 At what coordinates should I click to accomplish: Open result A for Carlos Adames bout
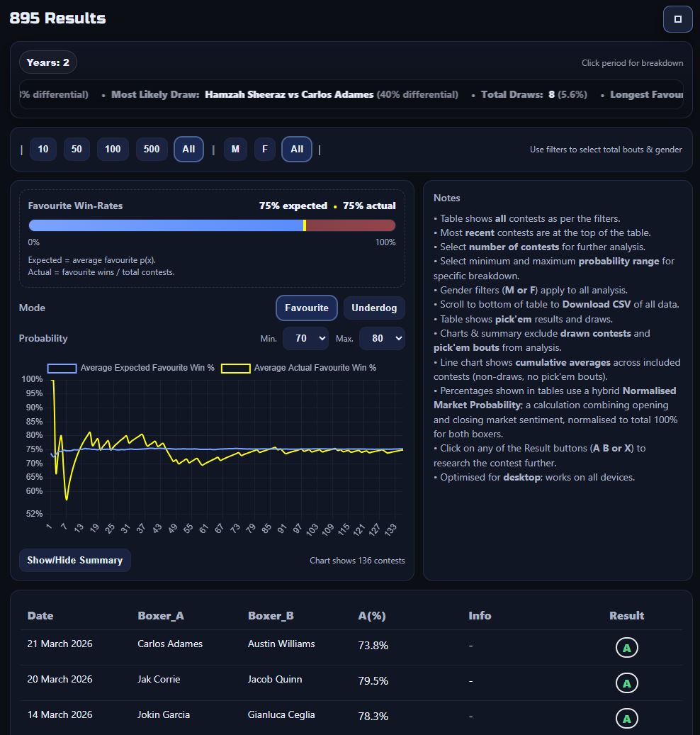626,648
